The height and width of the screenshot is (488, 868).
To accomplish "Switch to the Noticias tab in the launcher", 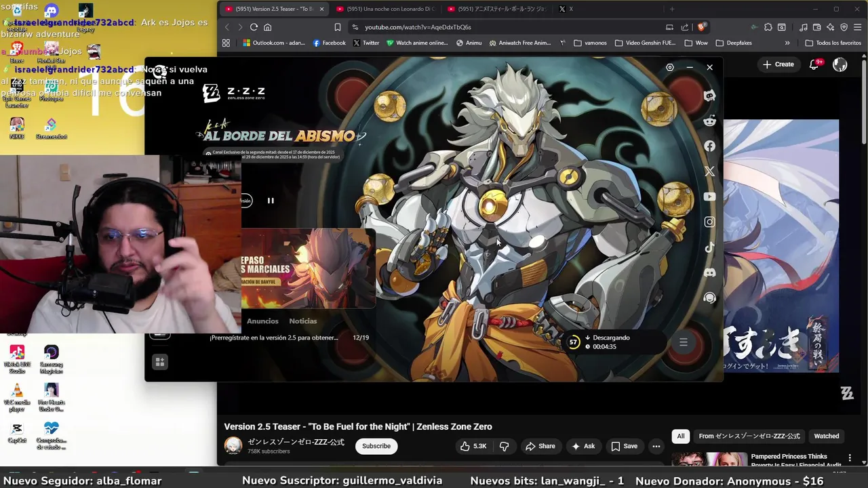I will pyautogui.click(x=303, y=321).
